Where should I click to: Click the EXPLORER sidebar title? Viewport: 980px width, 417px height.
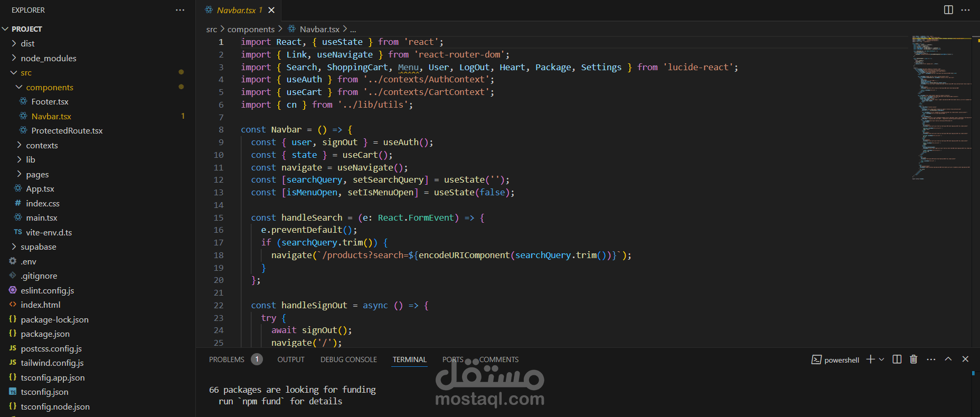(x=28, y=10)
